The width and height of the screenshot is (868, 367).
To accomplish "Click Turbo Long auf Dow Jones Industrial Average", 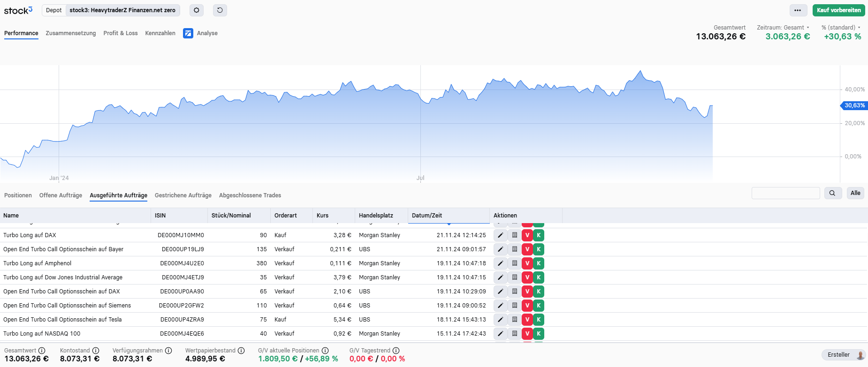I will click(63, 277).
